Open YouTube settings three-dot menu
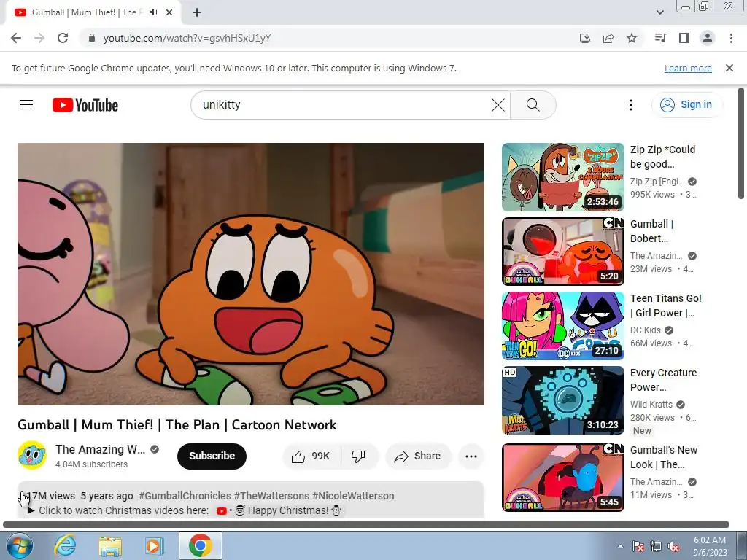Image resolution: width=747 pixels, height=560 pixels. tap(631, 105)
